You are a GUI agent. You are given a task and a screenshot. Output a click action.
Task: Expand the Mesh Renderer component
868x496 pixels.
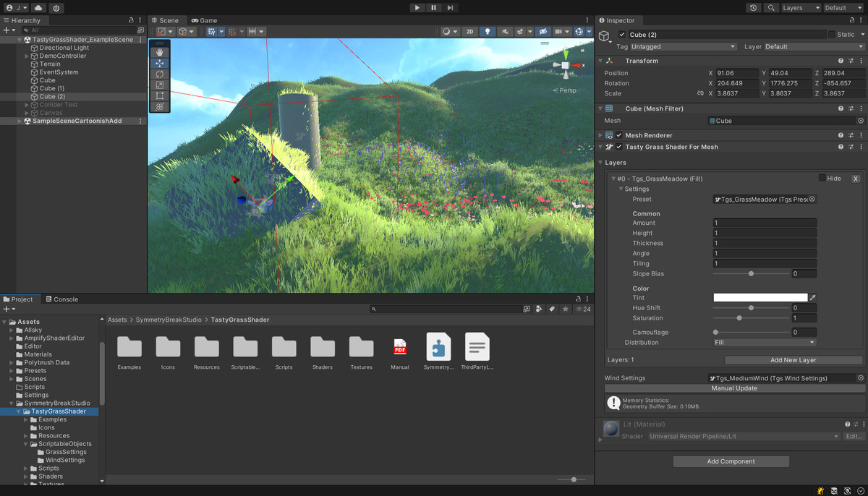coord(600,135)
